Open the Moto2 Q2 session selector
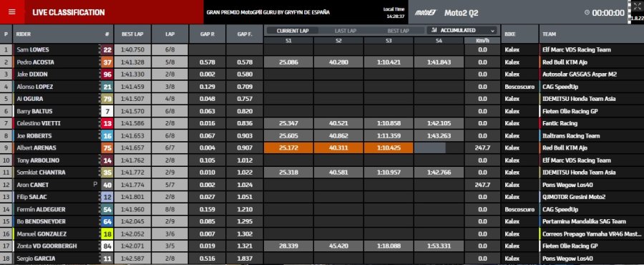 click(x=461, y=13)
